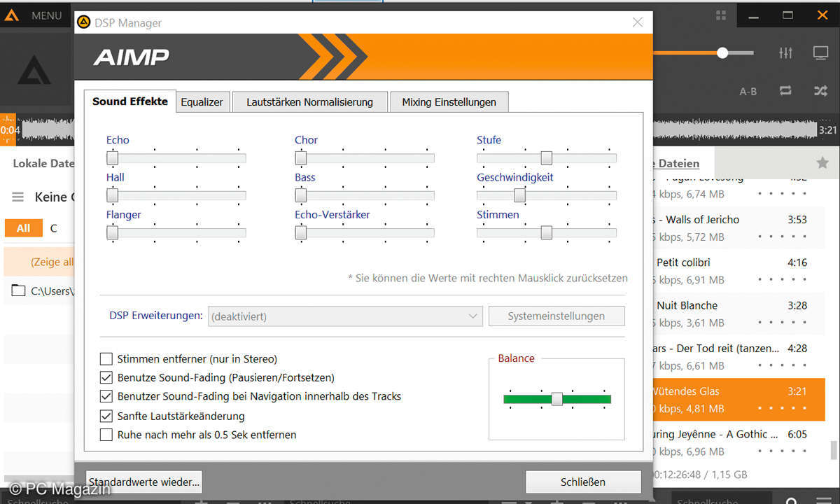Click the orange AIMP logo in title bar
This screenshot has height=504, width=840.
11,15
